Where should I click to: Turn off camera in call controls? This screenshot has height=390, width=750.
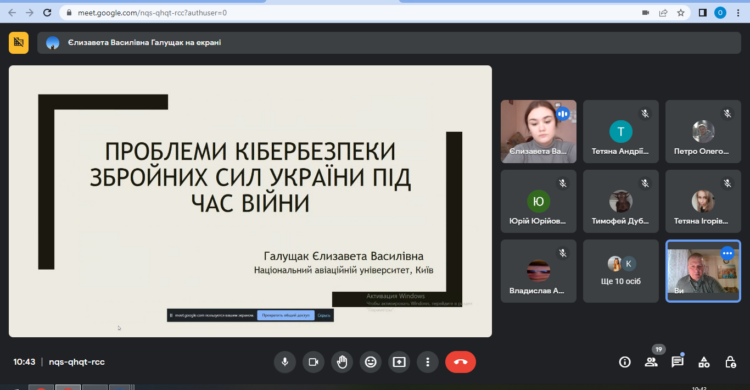[313, 362]
